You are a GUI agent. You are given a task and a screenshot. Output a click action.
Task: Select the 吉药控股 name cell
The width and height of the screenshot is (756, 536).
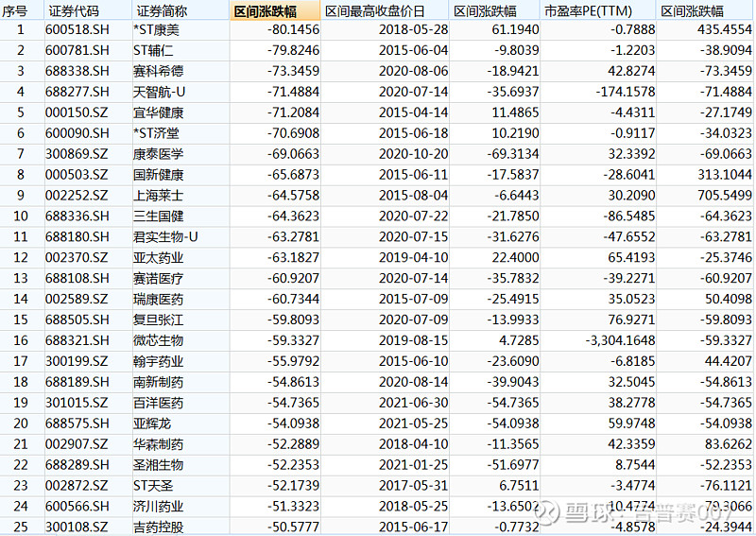point(158,527)
